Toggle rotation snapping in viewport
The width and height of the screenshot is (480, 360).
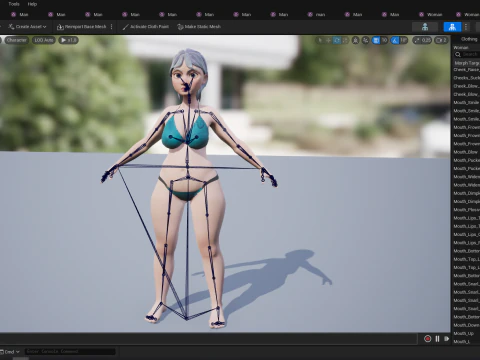tap(395, 40)
